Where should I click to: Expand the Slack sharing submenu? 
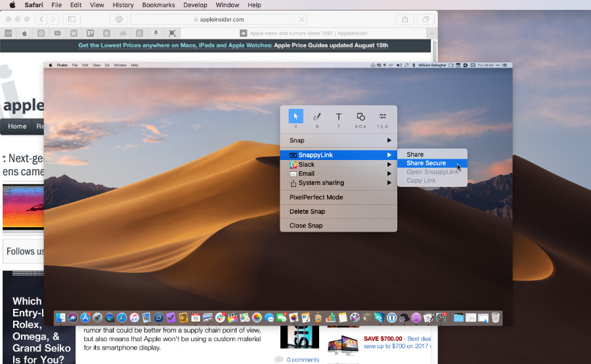(x=338, y=165)
